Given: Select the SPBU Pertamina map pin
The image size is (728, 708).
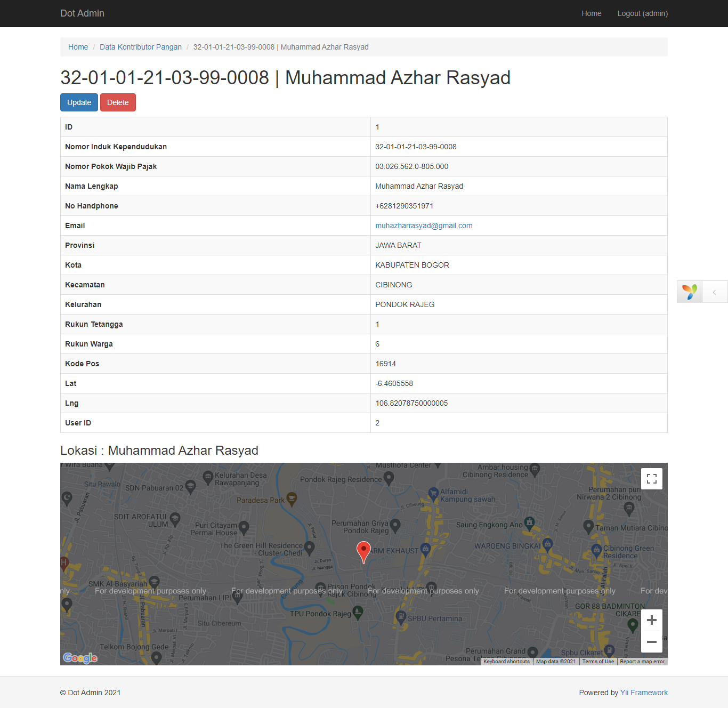Looking at the screenshot, I should coord(401,617).
